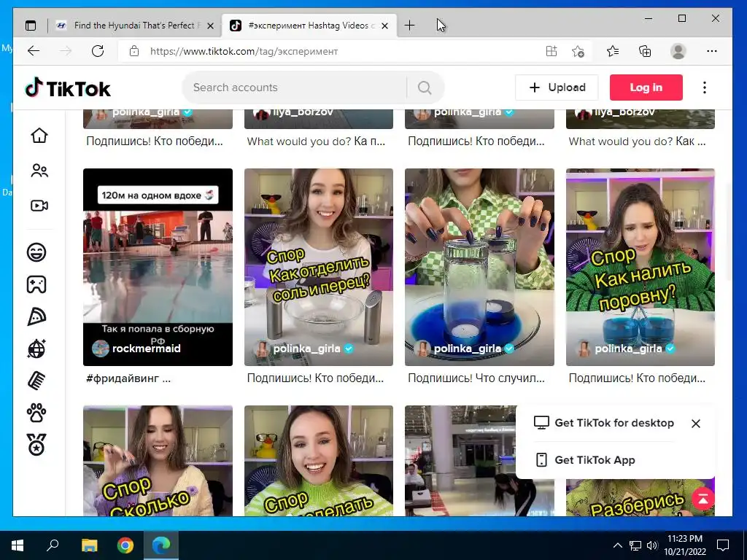Switch to the Hyundai tab

click(x=134, y=26)
